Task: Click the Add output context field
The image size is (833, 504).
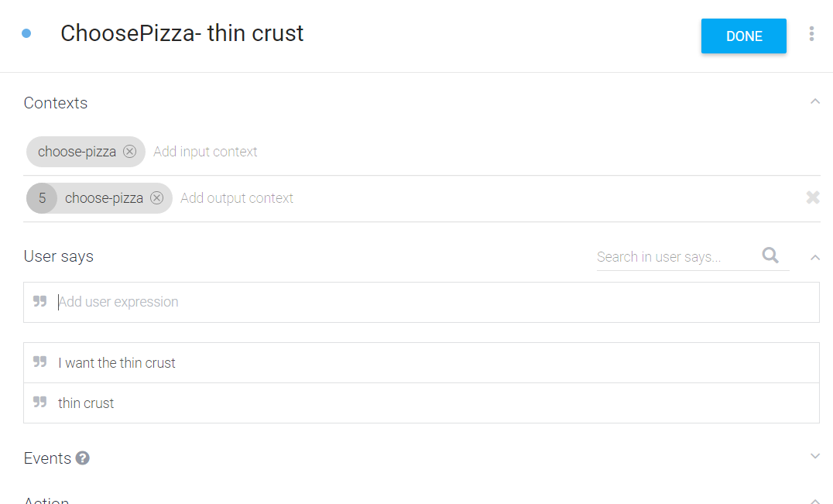Action: coord(237,198)
